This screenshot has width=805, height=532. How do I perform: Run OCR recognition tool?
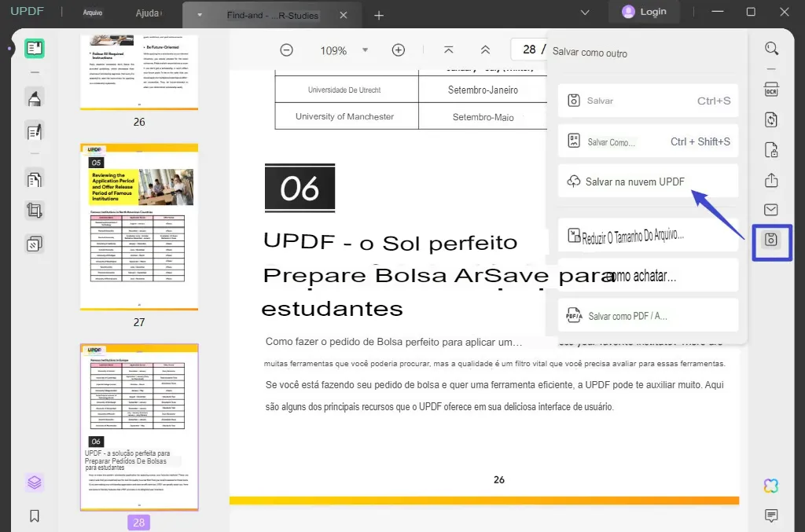tap(771, 90)
